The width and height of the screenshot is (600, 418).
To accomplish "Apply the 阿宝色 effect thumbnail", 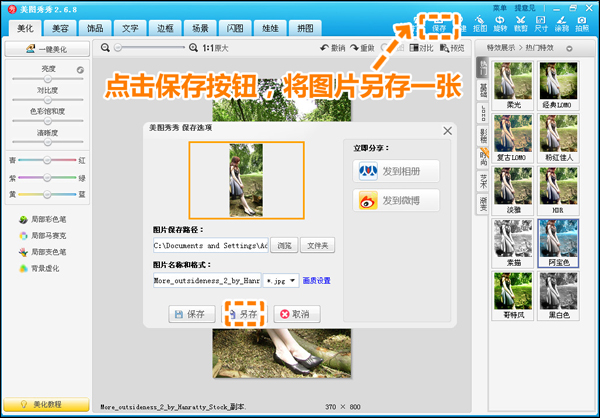I will coord(557,241).
